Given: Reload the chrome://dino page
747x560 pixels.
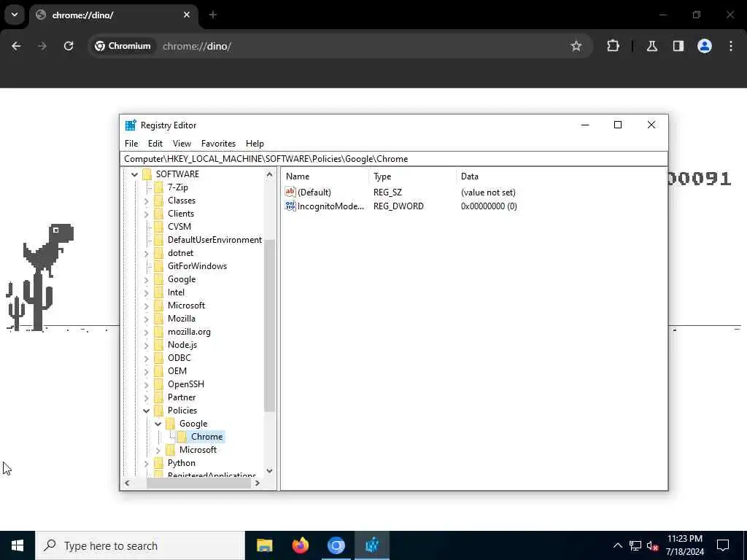Looking at the screenshot, I should (x=69, y=46).
